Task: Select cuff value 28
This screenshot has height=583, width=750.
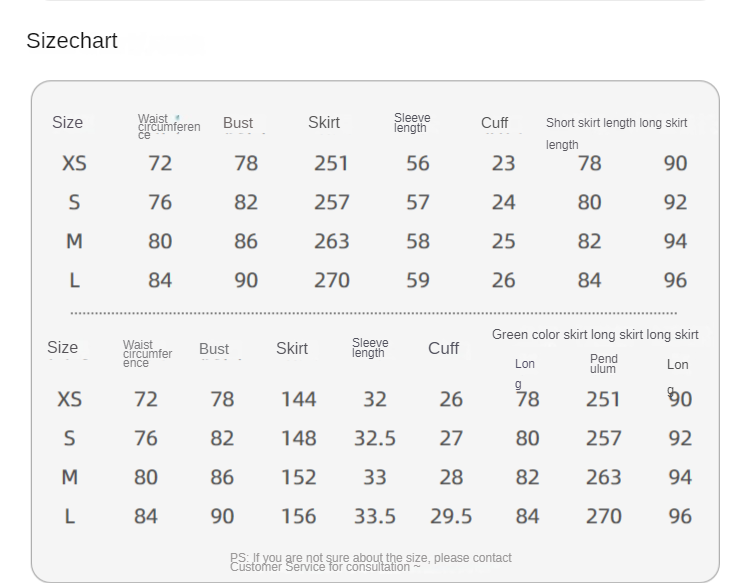Action: point(451,477)
